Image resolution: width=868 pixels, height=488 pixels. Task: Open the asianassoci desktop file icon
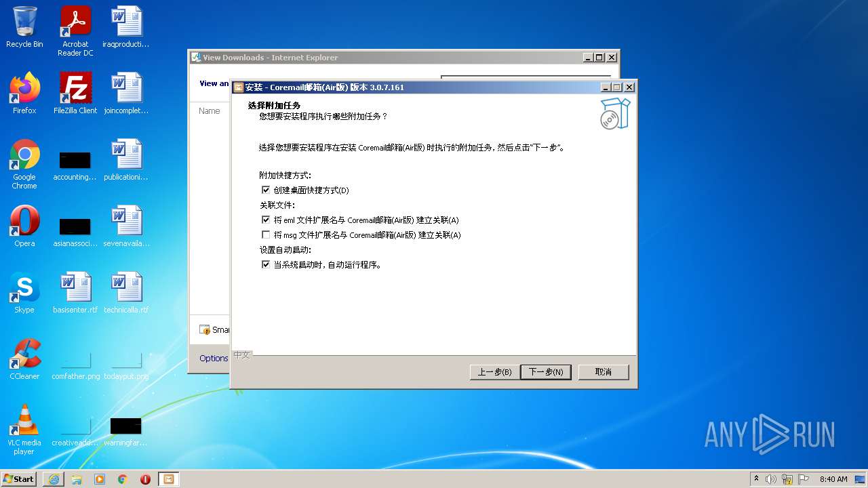[75, 230]
